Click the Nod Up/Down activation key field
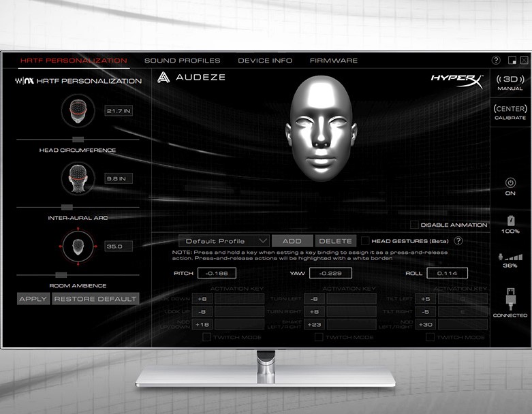This screenshot has width=532, height=414. [239, 325]
